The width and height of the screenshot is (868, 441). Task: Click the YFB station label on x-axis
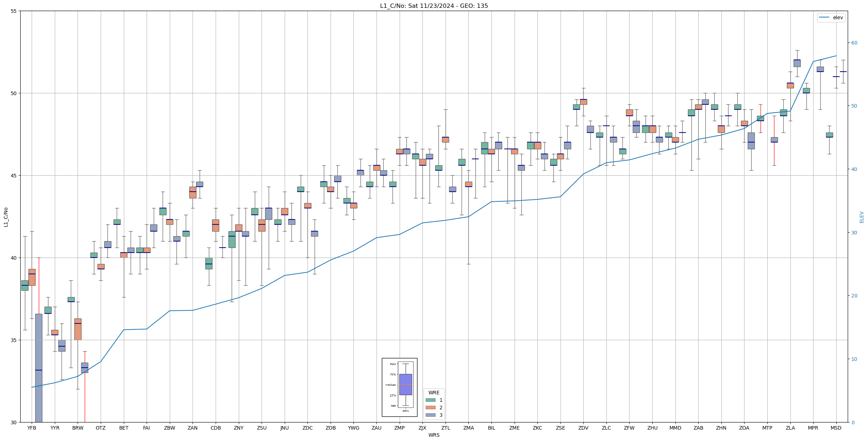[x=32, y=428]
